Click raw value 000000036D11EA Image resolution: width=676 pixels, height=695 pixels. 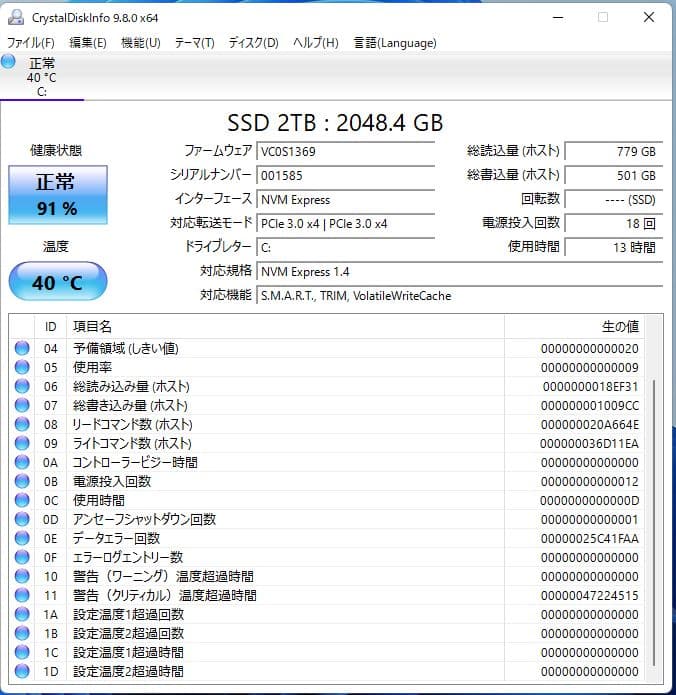coord(590,444)
